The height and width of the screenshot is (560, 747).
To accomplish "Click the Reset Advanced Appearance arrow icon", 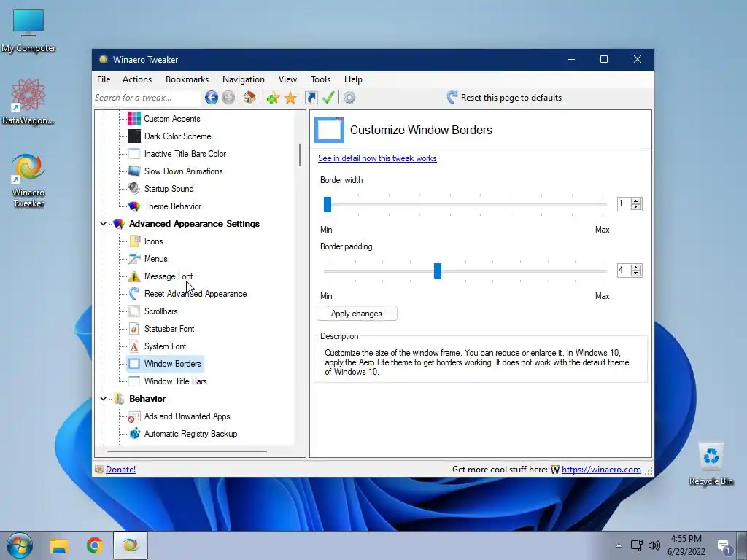I will tap(134, 294).
